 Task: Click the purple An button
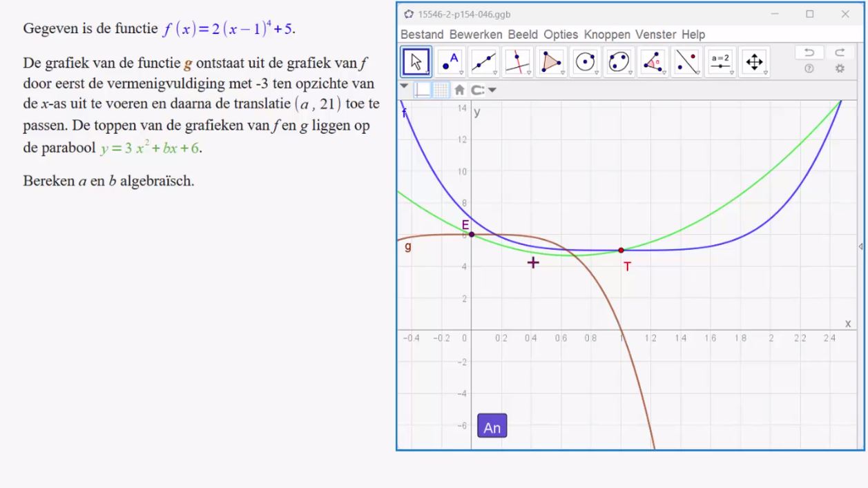point(492,427)
